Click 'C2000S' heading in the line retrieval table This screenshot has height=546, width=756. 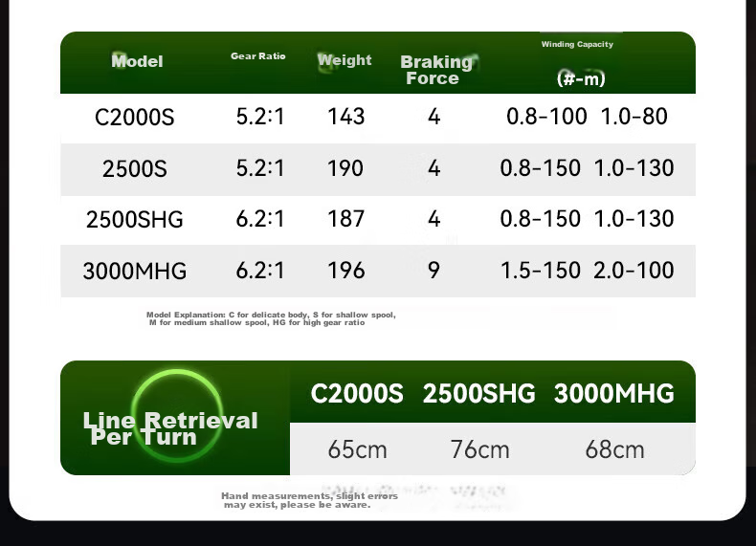(x=357, y=394)
